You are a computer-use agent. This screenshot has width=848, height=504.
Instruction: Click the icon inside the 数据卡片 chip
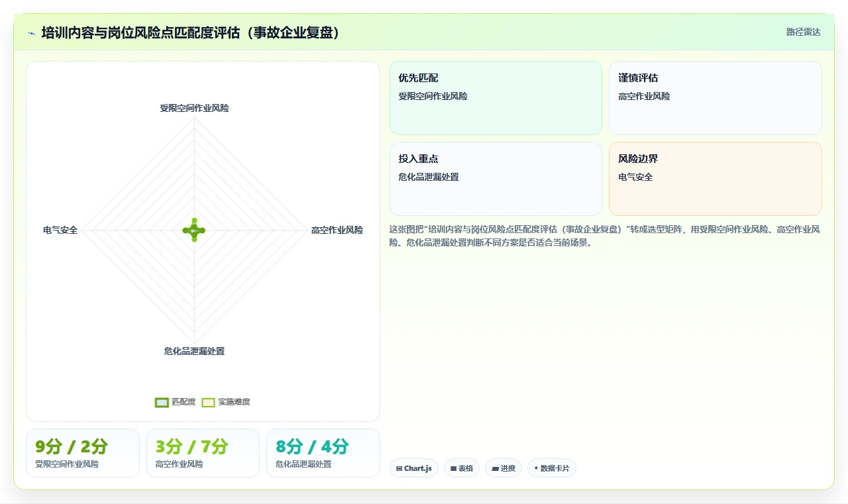click(536, 468)
